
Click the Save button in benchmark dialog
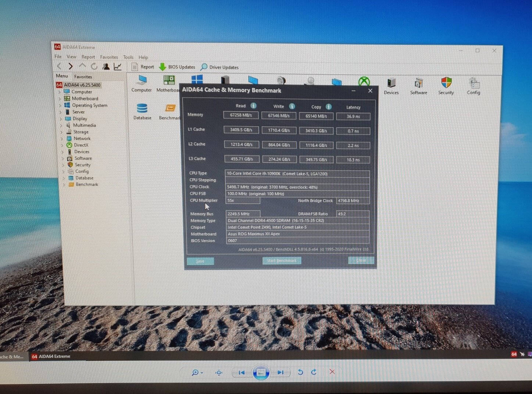(x=200, y=261)
